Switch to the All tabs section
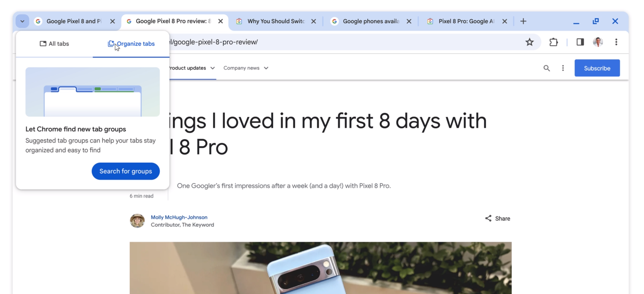The image size is (644, 294). 54,44
